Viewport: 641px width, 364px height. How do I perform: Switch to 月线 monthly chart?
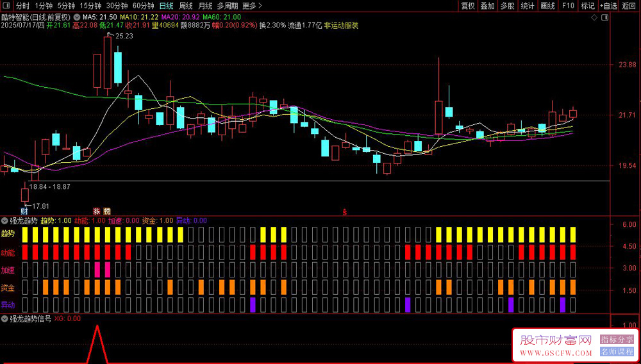[x=205, y=6]
